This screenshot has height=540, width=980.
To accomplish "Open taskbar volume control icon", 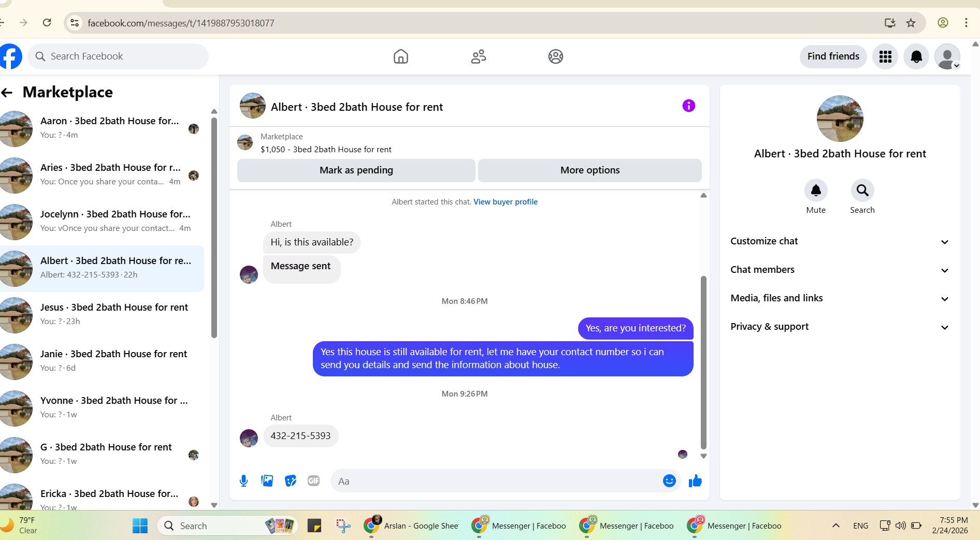I will (901, 526).
